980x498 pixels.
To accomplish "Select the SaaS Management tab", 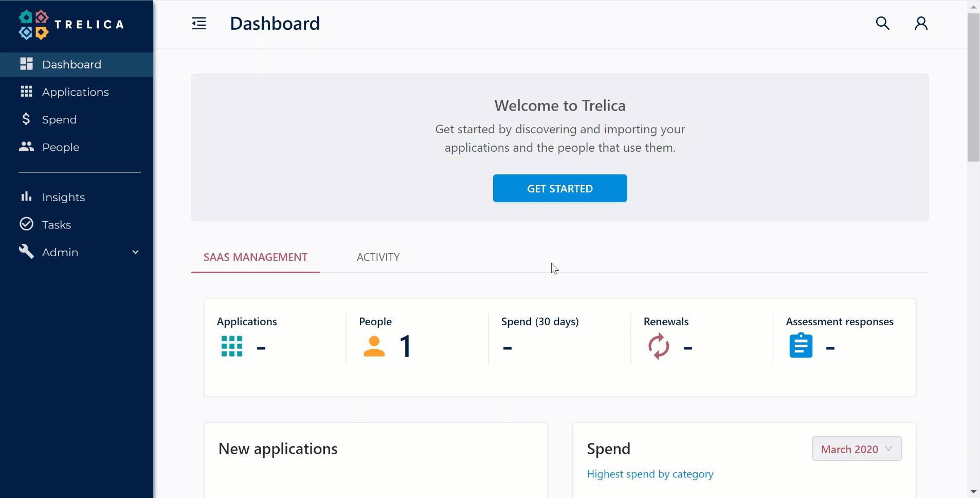I will pyautogui.click(x=256, y=257).
